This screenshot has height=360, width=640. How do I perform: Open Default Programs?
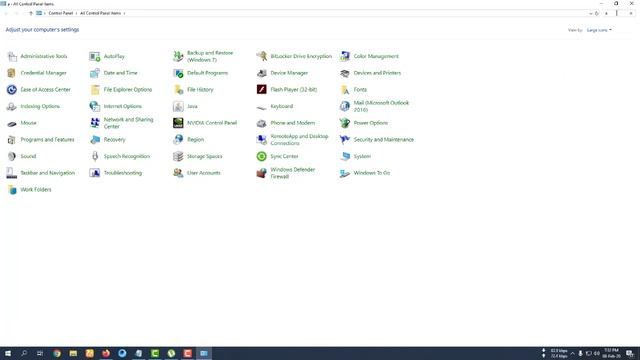pyautogui.click(x=200, y=73)
